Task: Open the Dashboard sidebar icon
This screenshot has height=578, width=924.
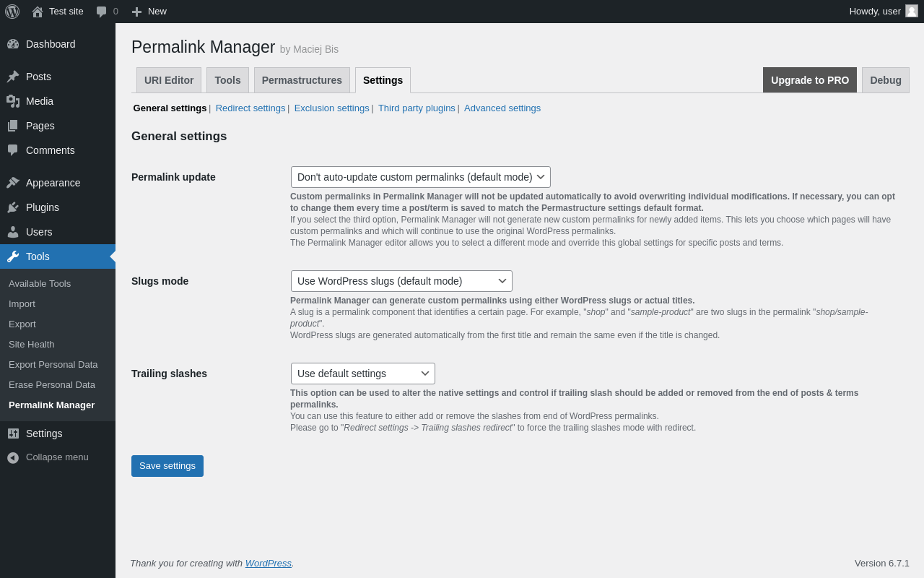Action: (13, 44)
